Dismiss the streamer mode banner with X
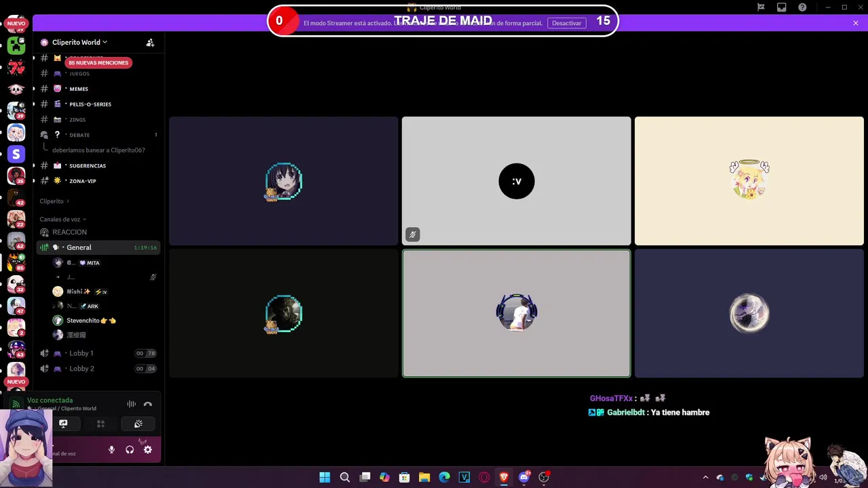 click(856, 23)
